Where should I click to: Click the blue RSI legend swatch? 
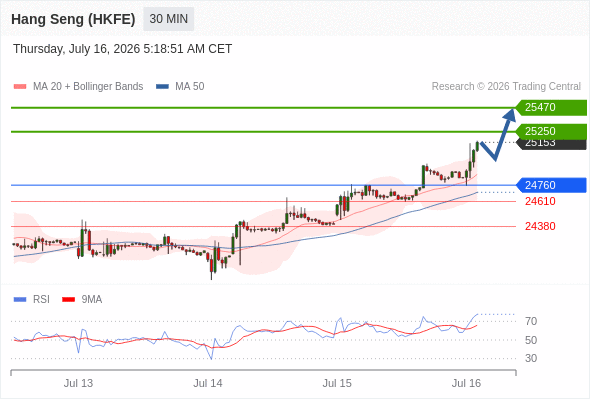(x=20, y=300)
